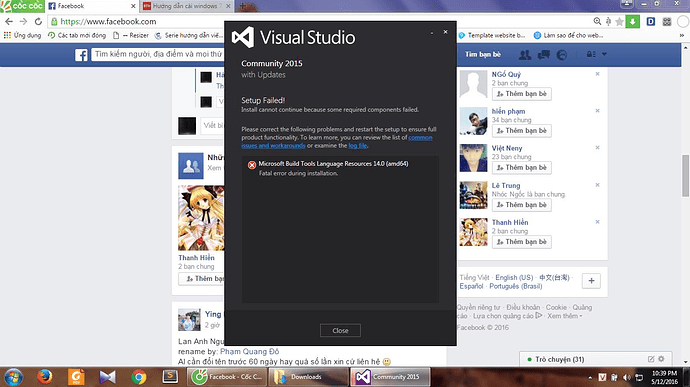Click the clock showing 10:39 PM
690x387 pixels.
pyautogui.click(x=664, y=377)
